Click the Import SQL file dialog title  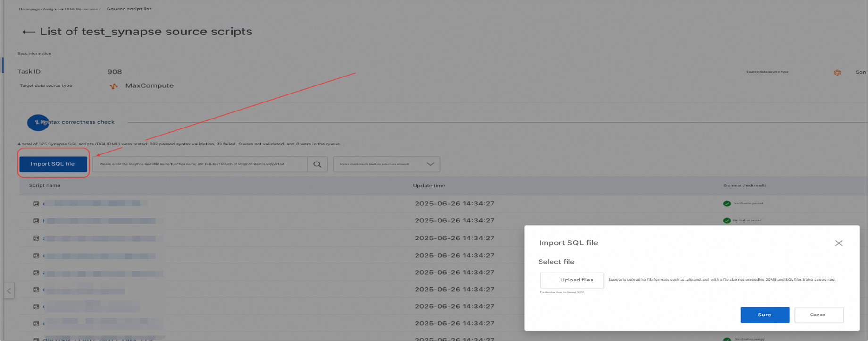(568, 243)
